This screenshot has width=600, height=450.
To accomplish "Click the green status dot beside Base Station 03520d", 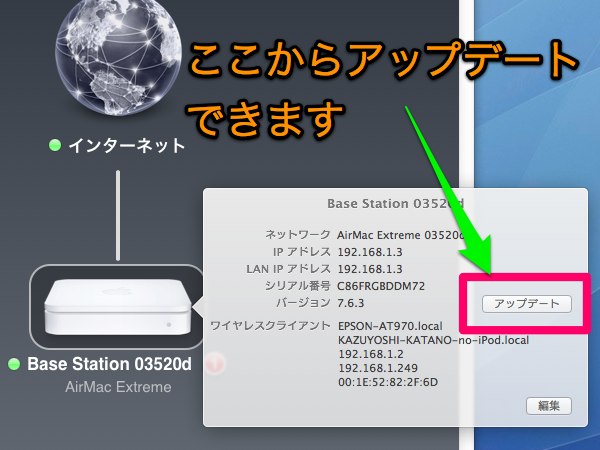I will pos(14,364).
